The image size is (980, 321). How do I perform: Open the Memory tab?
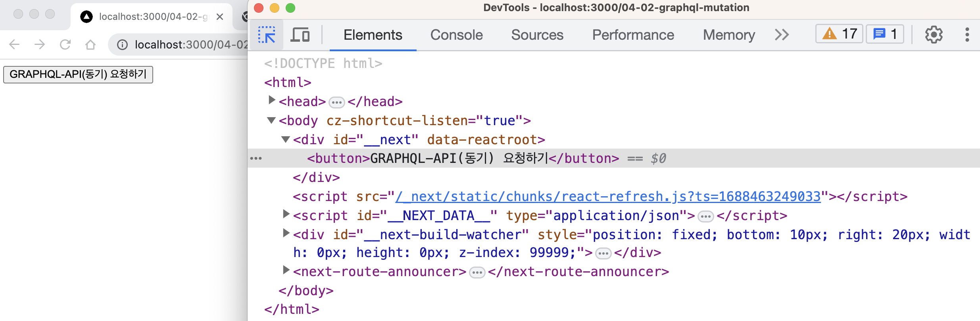click(729, 35)
